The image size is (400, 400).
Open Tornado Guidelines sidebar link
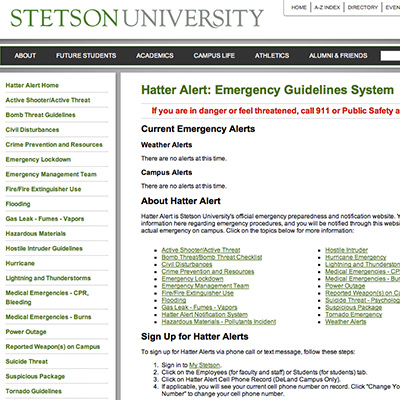pos(34,391)
